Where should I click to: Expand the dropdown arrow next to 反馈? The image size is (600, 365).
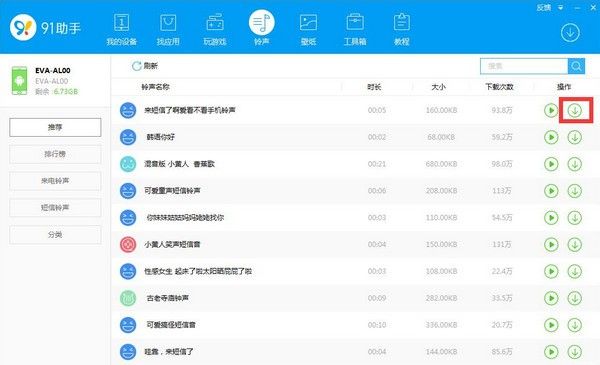pos(560,7)
